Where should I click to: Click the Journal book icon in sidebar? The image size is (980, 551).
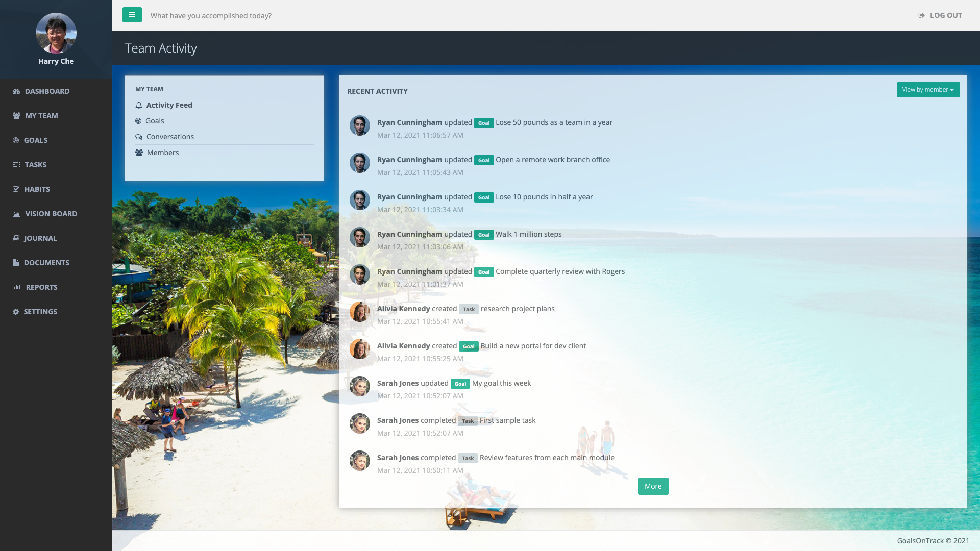[16, 238]
